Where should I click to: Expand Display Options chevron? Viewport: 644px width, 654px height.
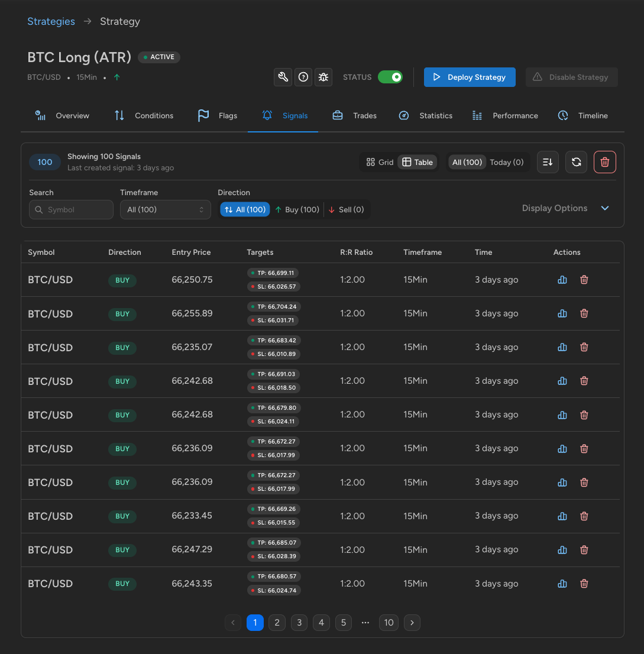605,208
